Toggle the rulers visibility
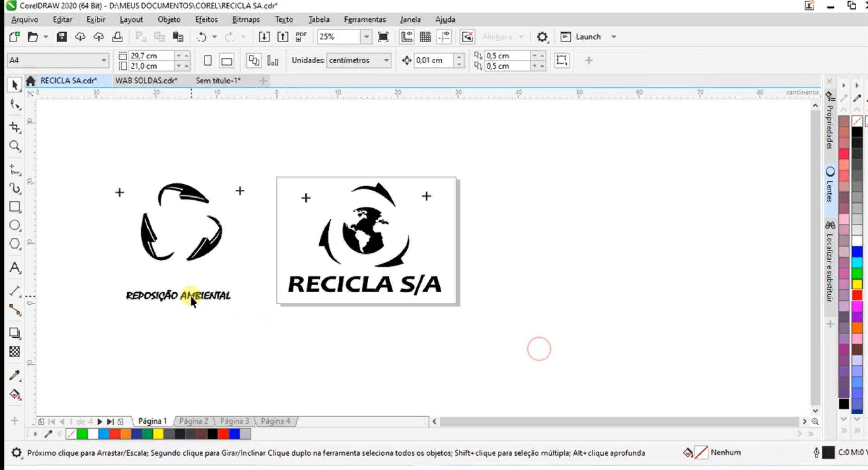868x470 pixels. coord(407,37)
